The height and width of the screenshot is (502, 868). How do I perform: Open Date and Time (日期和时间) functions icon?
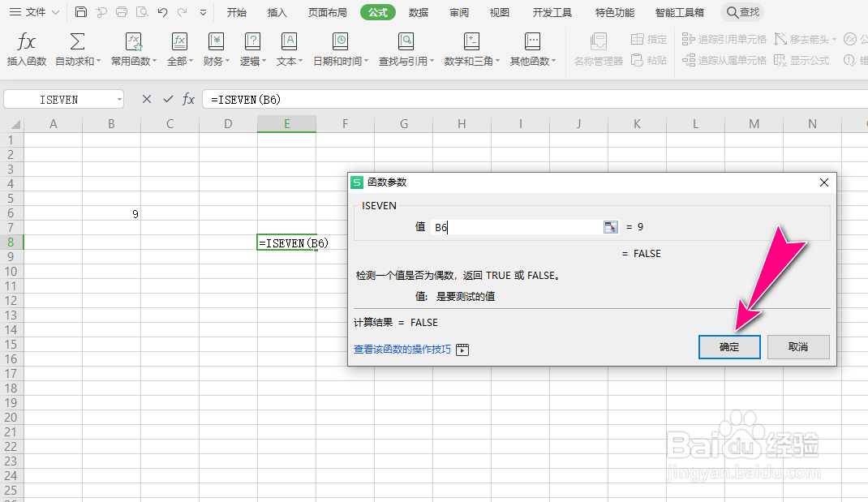(340, 41)
